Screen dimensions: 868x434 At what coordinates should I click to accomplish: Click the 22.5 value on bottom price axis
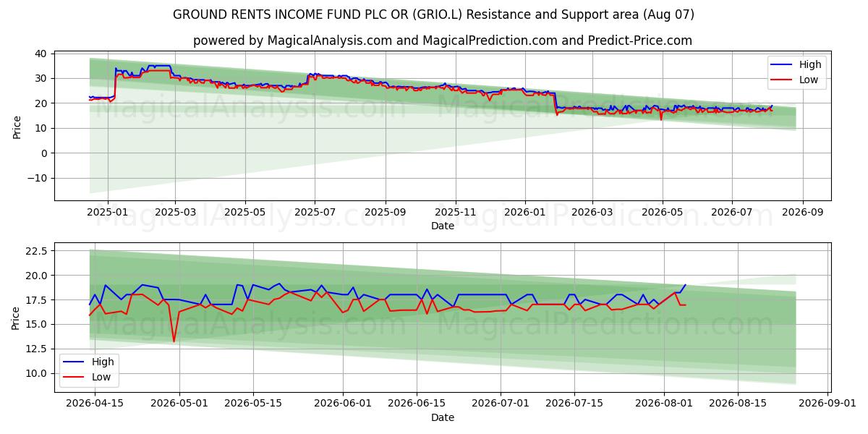click(37, 250)
